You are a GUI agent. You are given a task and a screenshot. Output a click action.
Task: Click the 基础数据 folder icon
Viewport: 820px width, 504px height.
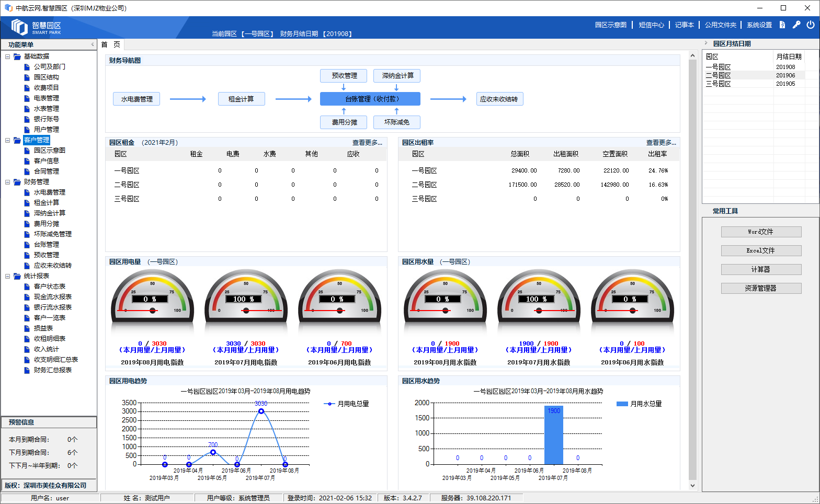pos(17,56)
